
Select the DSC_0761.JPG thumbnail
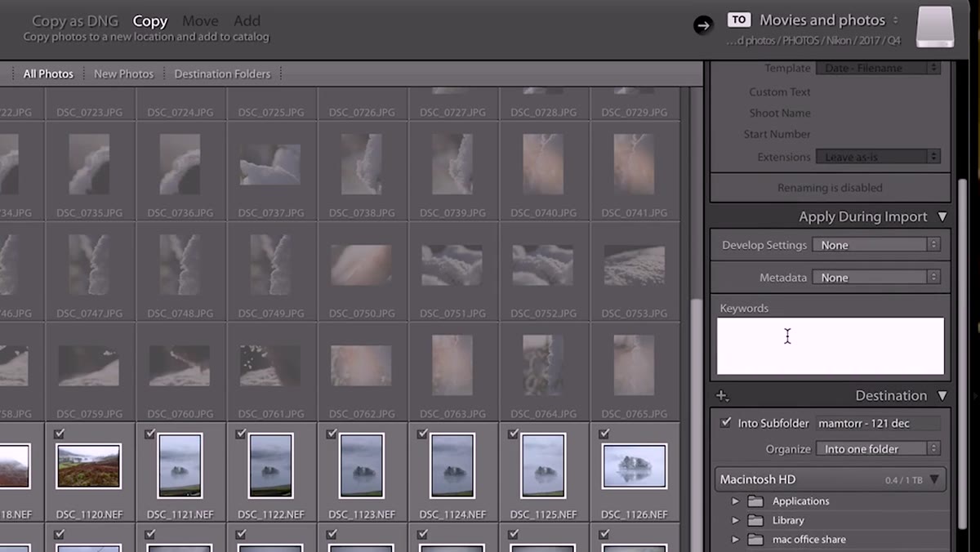click(x=270, y=365)
